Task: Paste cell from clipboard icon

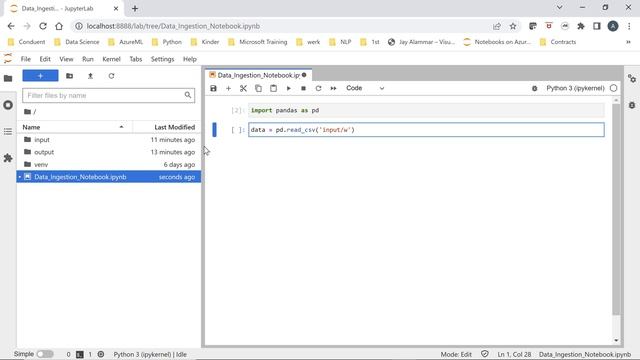Action: pyautogui.click(x=273, y=88)
